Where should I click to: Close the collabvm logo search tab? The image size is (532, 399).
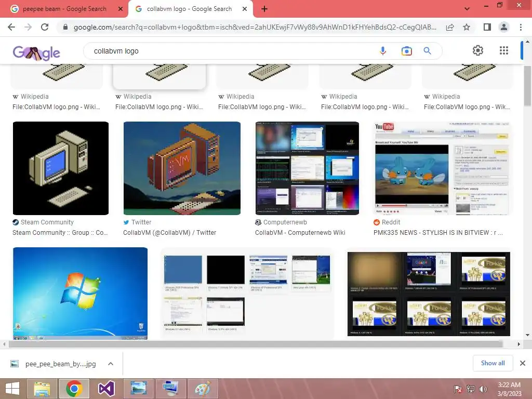point(245,9)
